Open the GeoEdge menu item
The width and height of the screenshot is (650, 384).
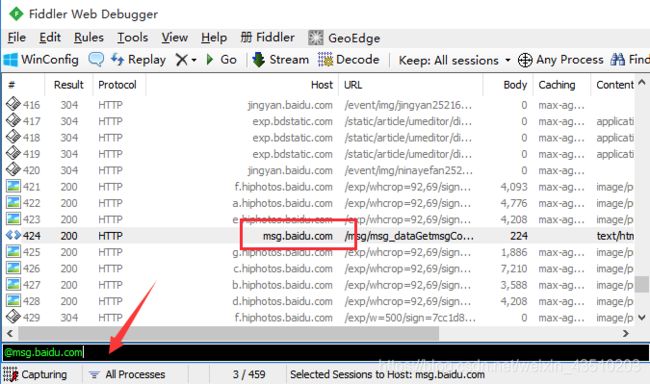click(x=344, y=38)
